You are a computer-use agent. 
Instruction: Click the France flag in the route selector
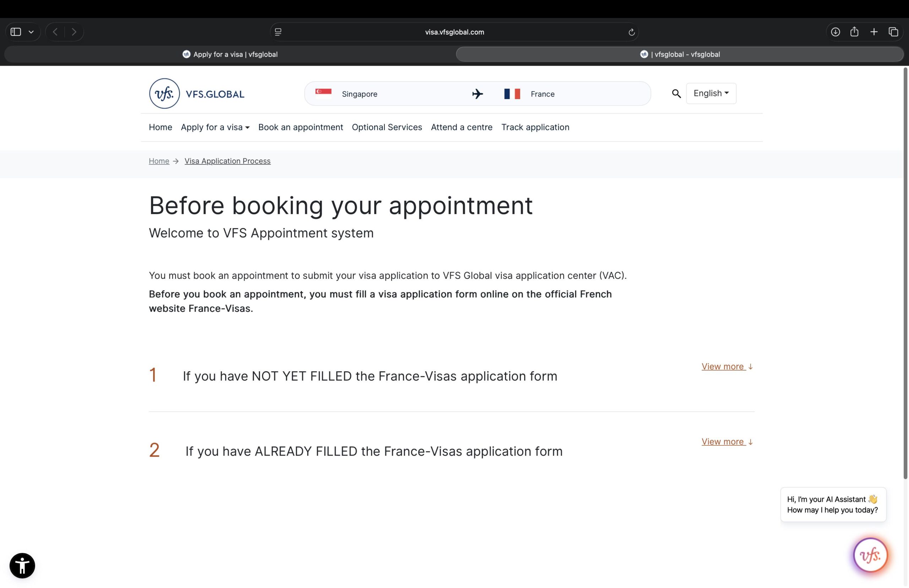512,94
